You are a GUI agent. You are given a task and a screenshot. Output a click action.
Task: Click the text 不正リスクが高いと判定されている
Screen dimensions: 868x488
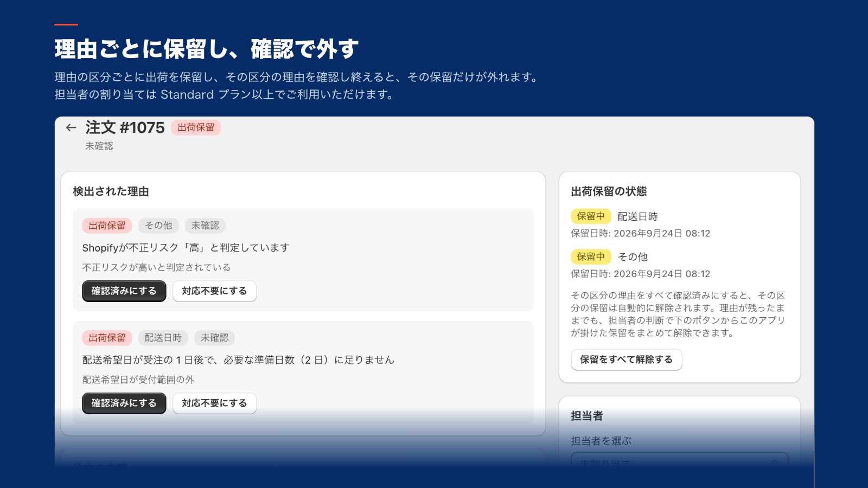(x=156, y=267)
